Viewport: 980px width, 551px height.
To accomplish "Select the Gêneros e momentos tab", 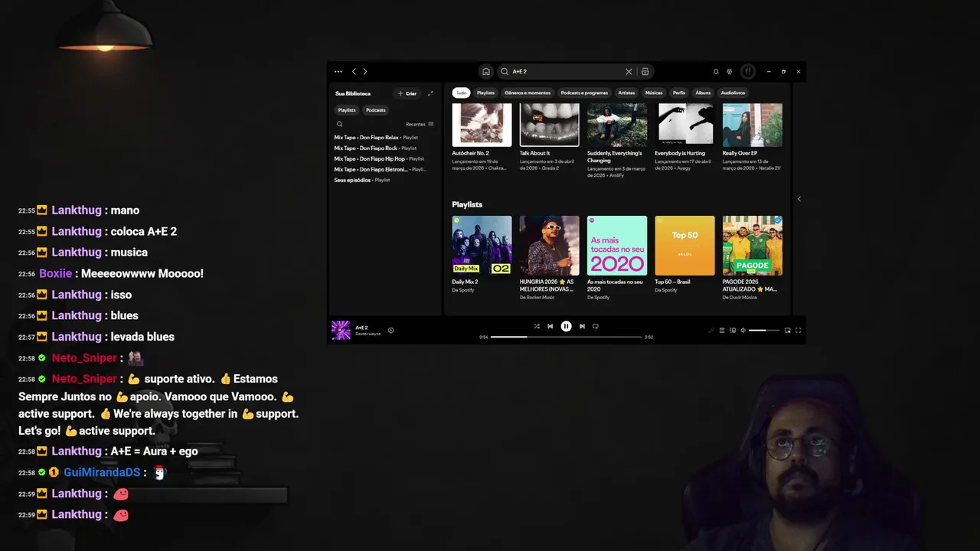I will (528, 93).
